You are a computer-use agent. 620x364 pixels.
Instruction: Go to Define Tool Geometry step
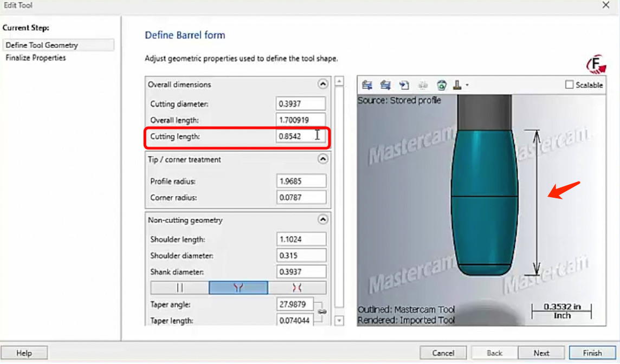(x=59, y=45)
